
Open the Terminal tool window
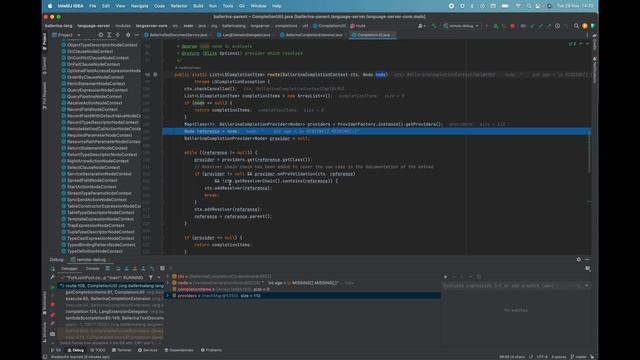(x=122, y=350)
